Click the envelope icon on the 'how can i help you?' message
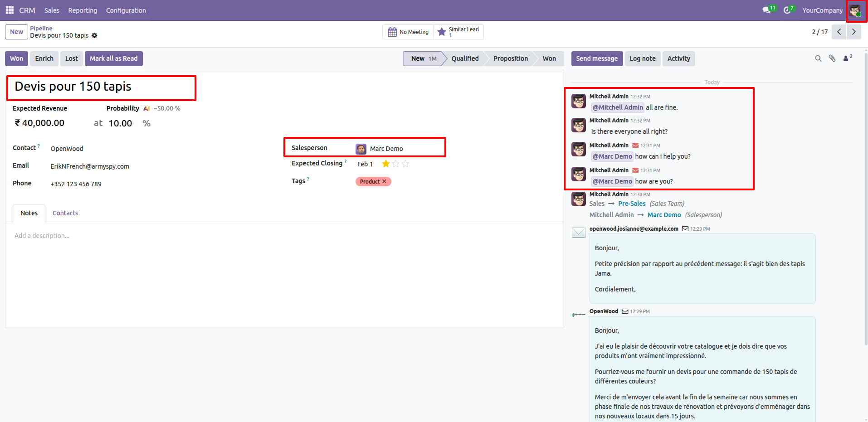The height and width of the screenshot is (422, 868). click(635, 146)
